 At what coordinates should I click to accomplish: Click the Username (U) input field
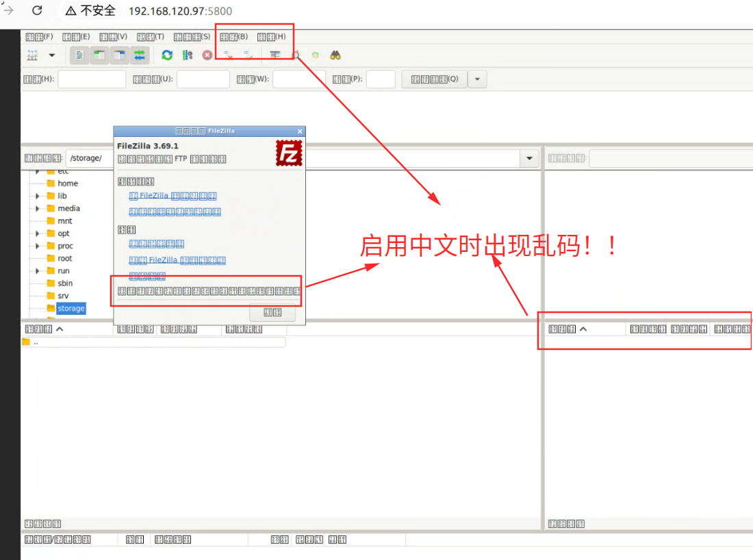click(x=203, y=79)
